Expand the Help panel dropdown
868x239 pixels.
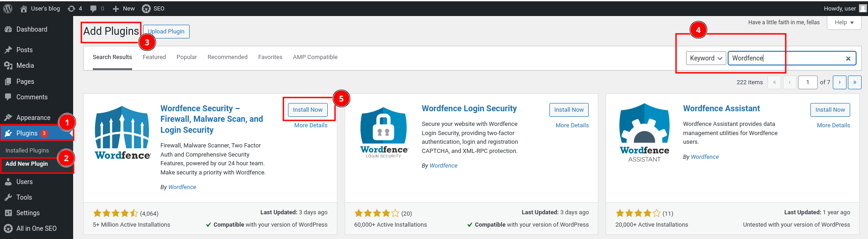coord(844,22)
